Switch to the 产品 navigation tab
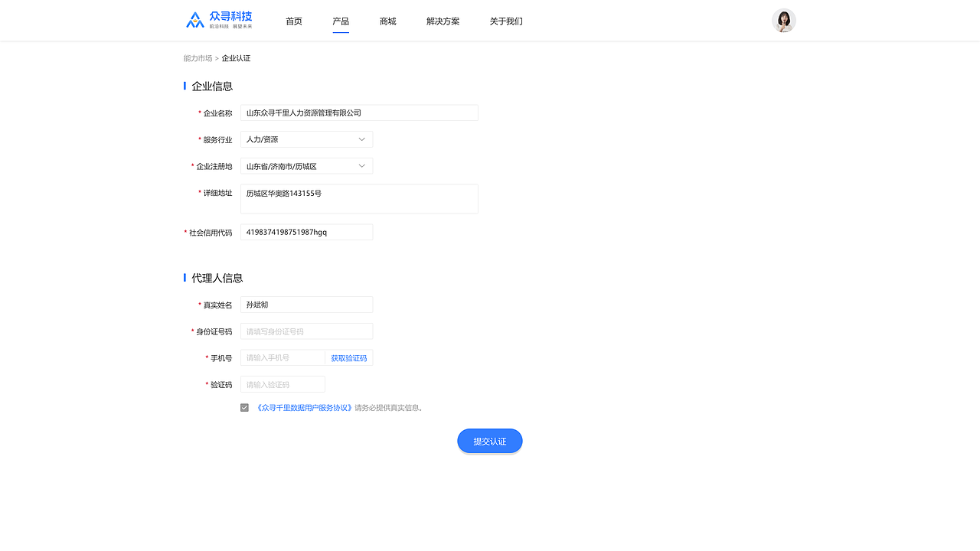The image size is (980, 551). [341, 21]
